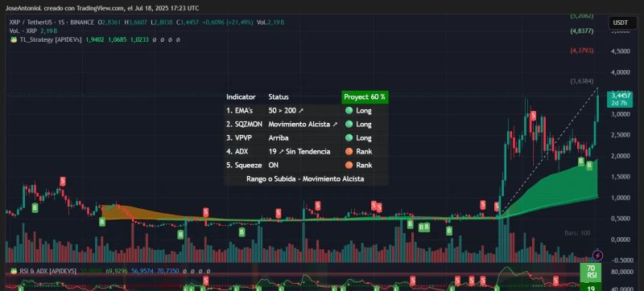Click the ON status in Squeeze row
This screenshot has width=644, height=291.
click(273, 165)
